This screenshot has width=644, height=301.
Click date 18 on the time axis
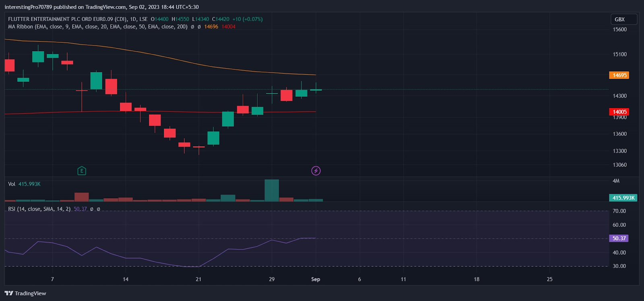477,279
